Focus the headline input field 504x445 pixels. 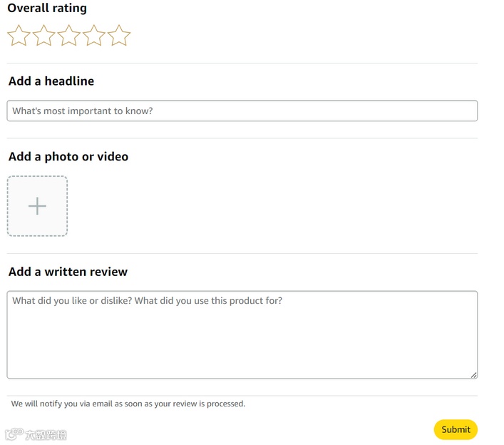pyautogui.click(x=242, y=111)
